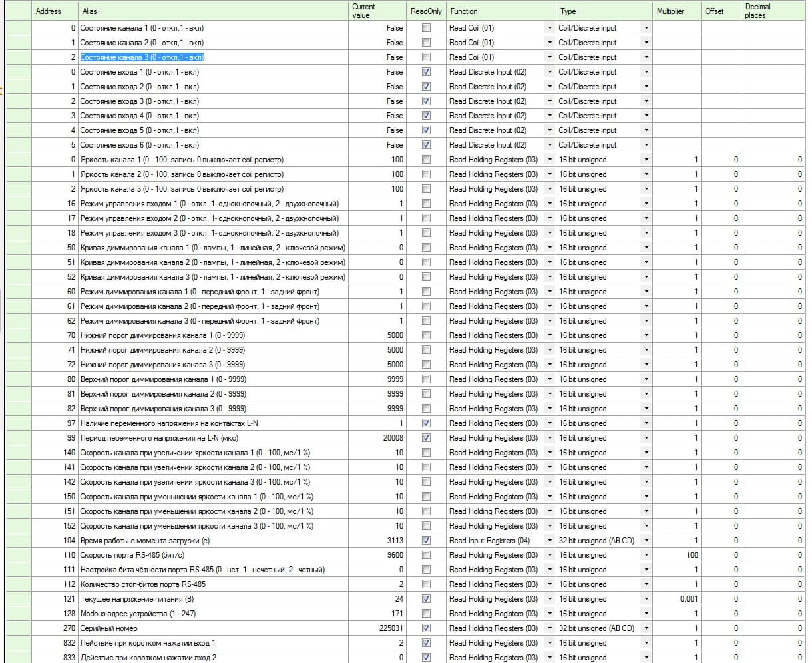Check ReadOnly for Скорость порта RS-485
Viewport: 812px width, 663px height.
pos(426,555)
